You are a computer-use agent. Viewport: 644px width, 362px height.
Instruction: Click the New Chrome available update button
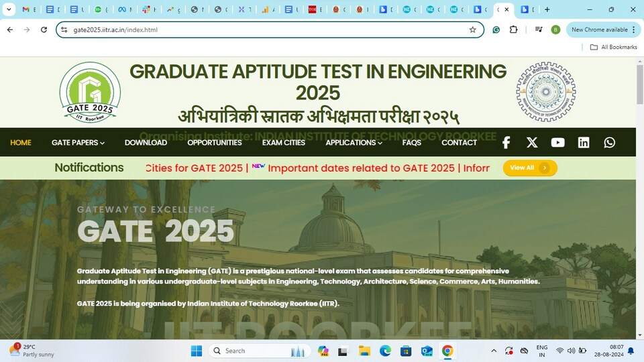tap(603, 29)
